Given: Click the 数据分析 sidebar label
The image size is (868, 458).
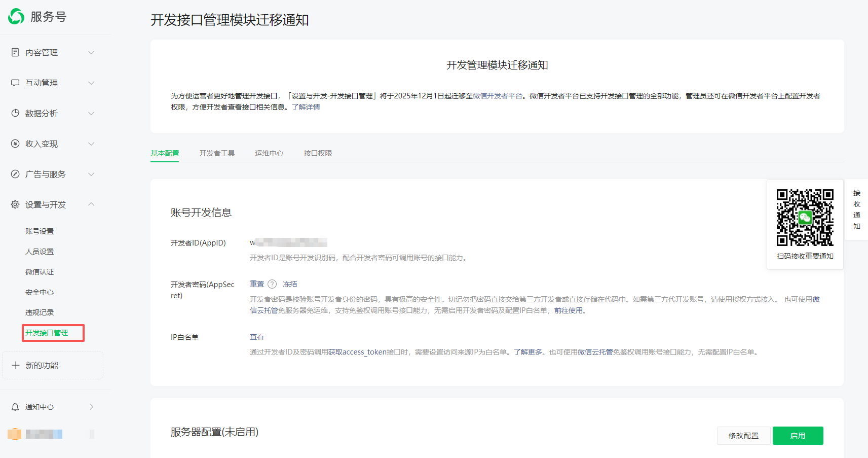Looking at the screenshot, I should 42,113.
